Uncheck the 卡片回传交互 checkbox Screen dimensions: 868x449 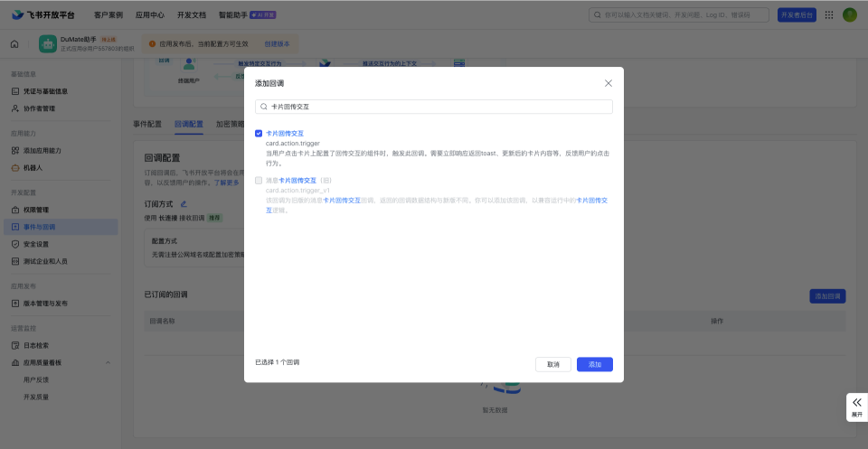[259, 133]
